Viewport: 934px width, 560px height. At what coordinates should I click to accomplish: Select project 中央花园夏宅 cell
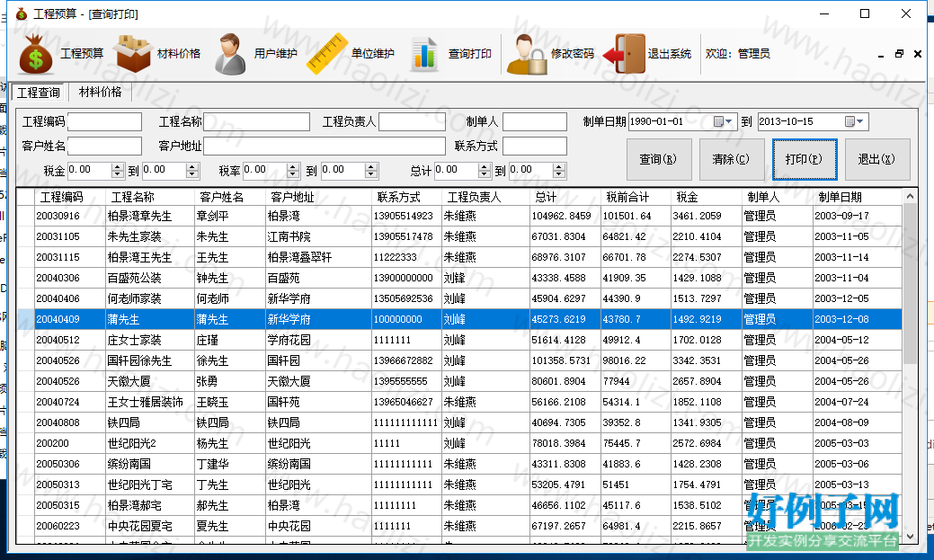click(x=150, y=526)
